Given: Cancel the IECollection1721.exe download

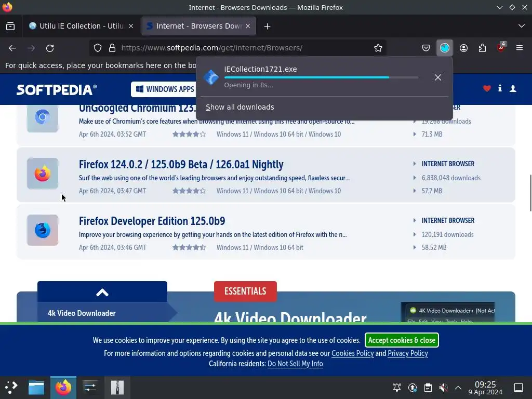Looking at the screenshot, I should pyautogui.click(x=437, y=77).
